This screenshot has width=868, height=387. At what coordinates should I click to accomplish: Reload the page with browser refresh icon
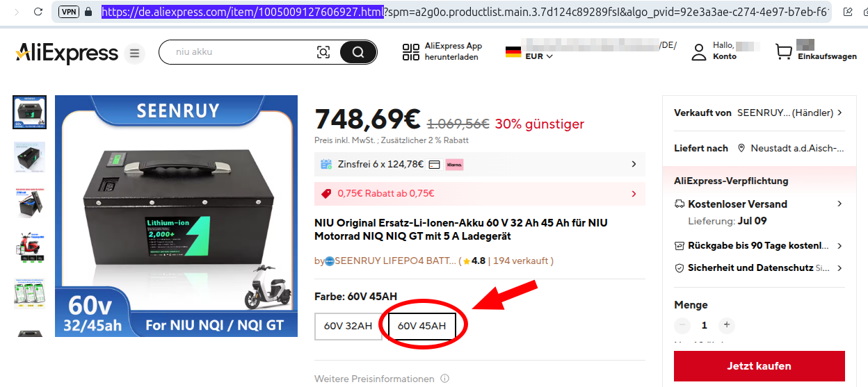pos(38,12)
